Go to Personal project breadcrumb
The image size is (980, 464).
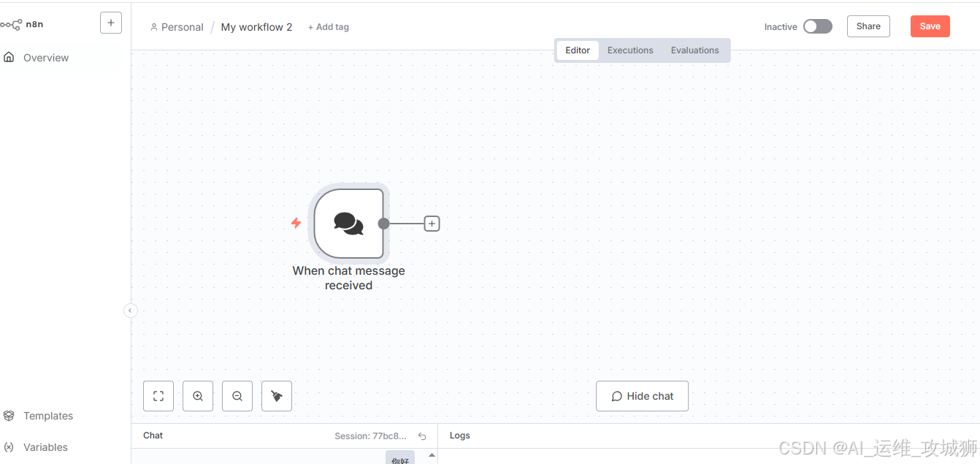(x=177, y=27)
